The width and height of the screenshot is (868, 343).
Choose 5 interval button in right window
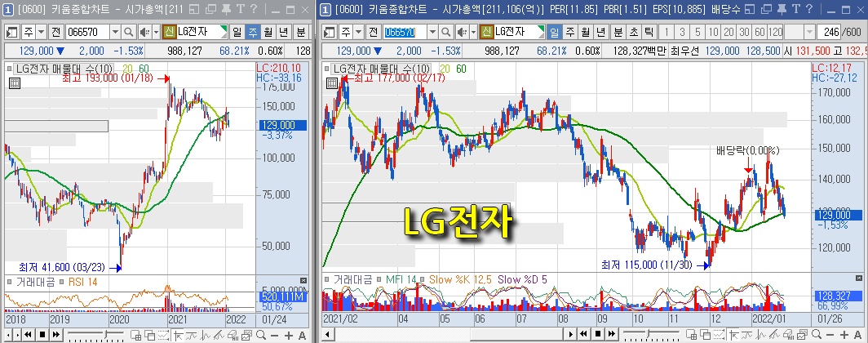(698, 32)
